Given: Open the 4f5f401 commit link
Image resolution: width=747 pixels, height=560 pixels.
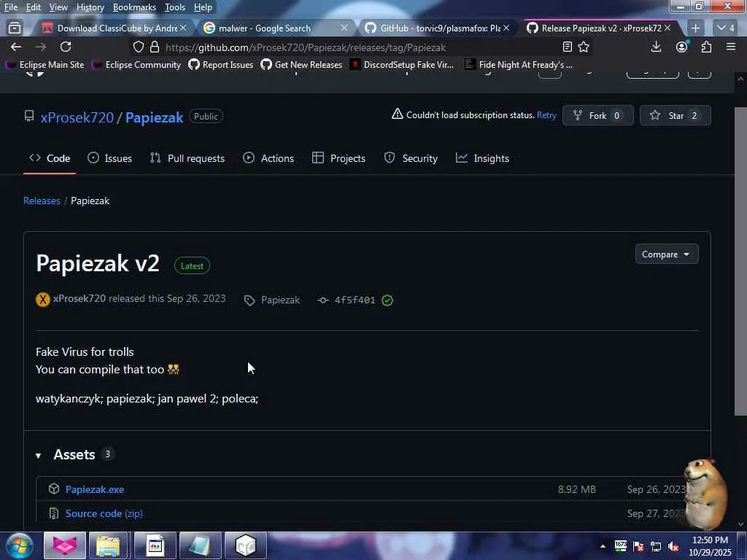Looking at the screenshot, I should click(355, 300).
